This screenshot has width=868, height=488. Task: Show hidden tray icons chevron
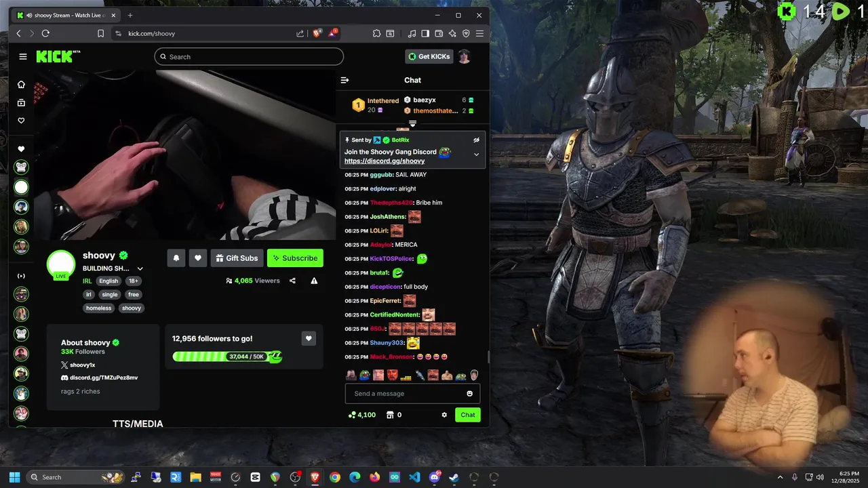[780, 477]
